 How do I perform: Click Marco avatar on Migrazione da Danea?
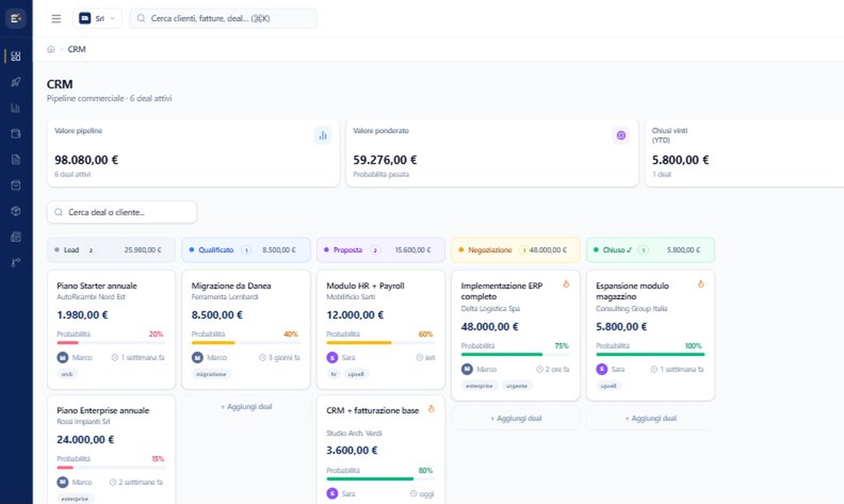[198, 357]
